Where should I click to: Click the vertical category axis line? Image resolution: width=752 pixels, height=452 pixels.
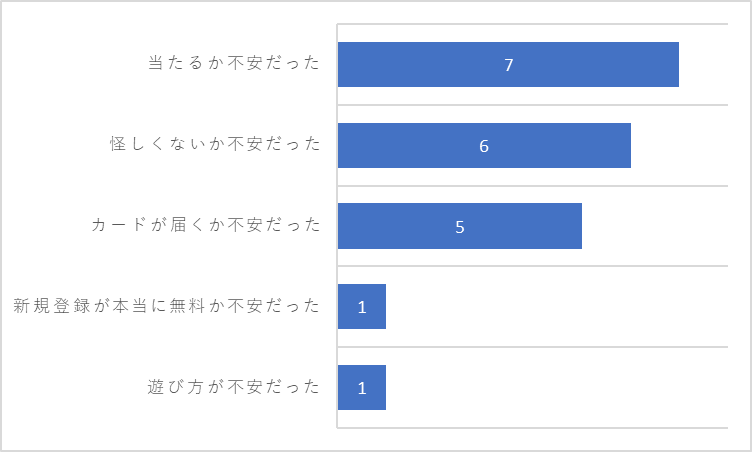(x=337, y=226)
